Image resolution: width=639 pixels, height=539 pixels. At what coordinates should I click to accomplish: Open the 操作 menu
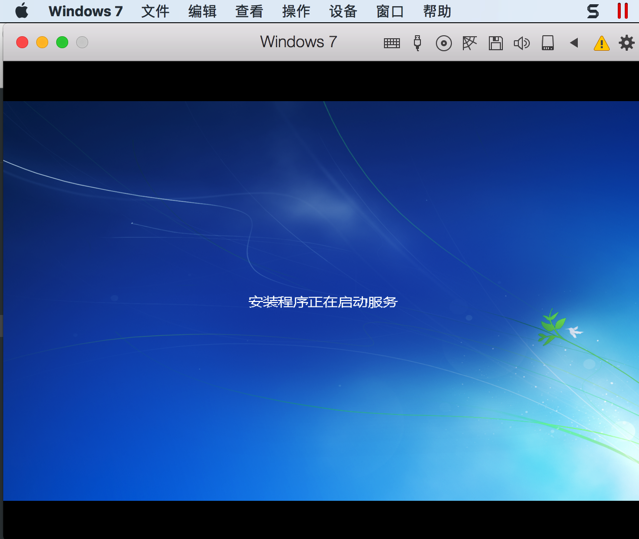296,11
